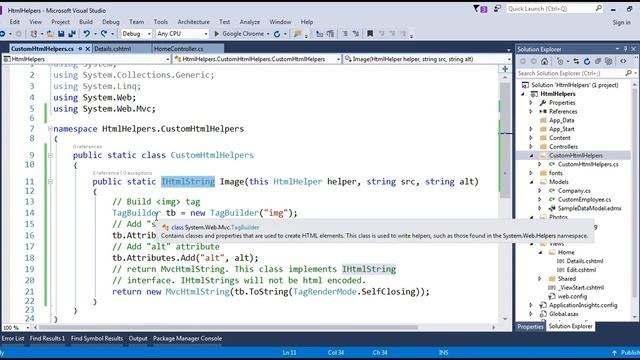Open the Image member navigation dropdown
The height and width of the screenshot is (360, 640).
(509, 59)
